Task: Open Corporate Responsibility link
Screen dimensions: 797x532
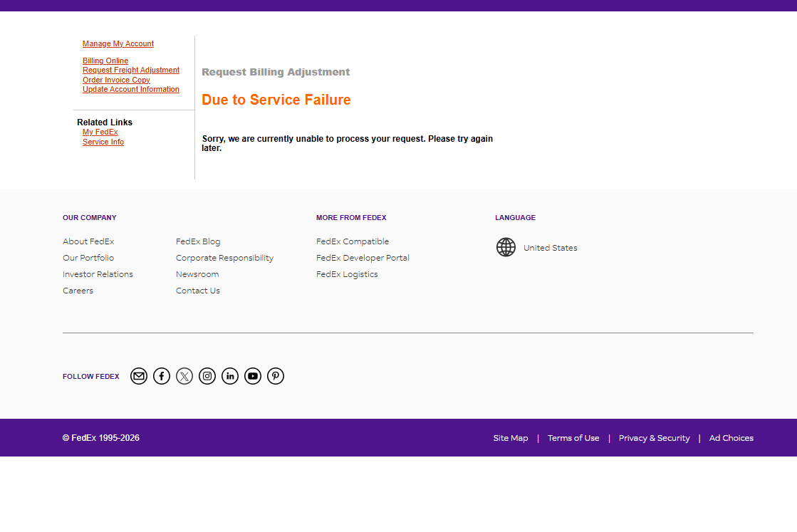Action: [224, 258]
